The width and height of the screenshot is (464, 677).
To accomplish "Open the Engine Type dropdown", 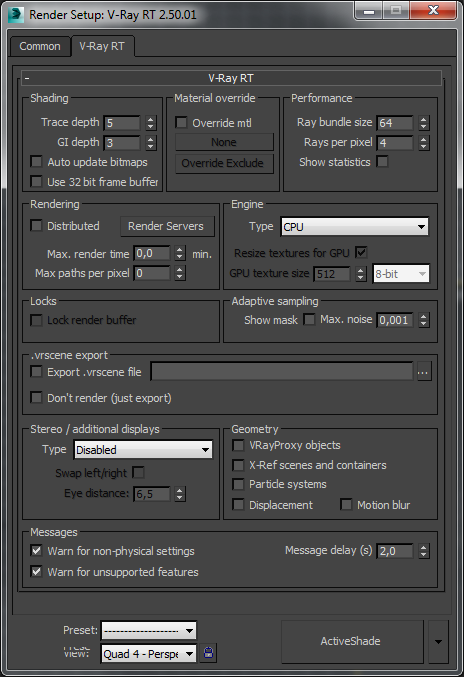I will click(354, 227).
